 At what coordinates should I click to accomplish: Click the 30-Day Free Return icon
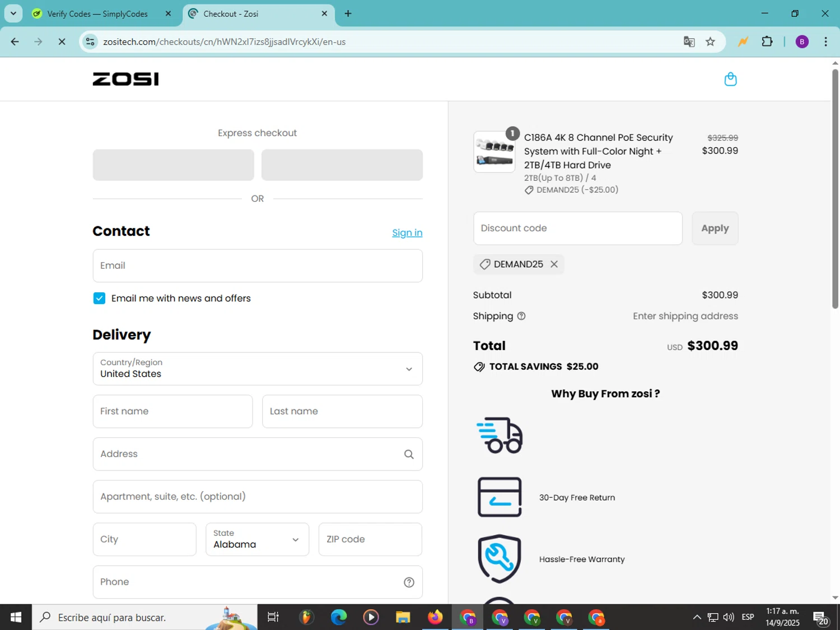click(500, 497)
